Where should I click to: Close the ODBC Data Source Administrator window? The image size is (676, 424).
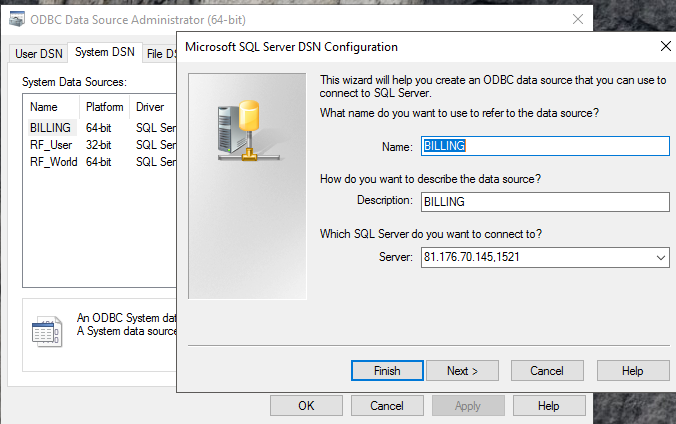578,19
